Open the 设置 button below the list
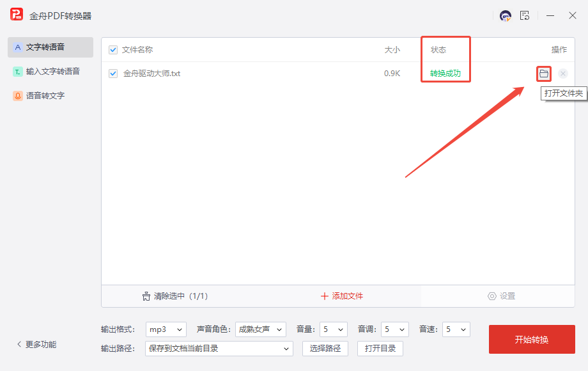Viewport: 588px width, 371px height. (501, 296)
